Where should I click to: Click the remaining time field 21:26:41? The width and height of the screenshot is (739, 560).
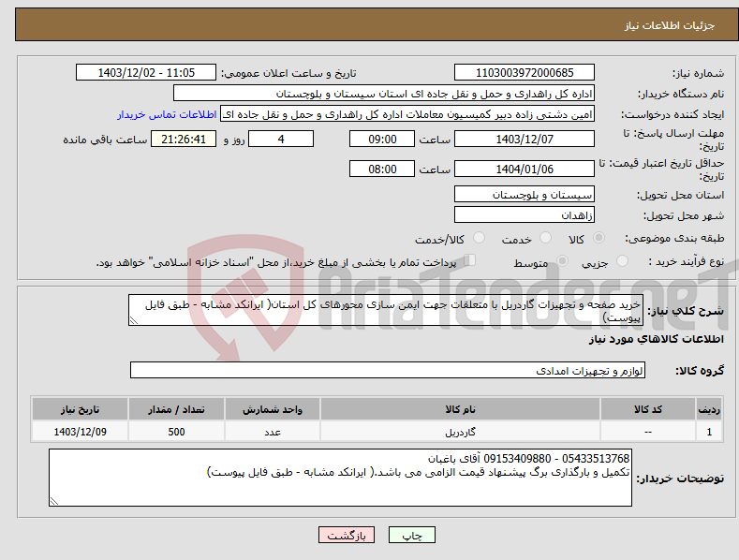pos(184,139)
